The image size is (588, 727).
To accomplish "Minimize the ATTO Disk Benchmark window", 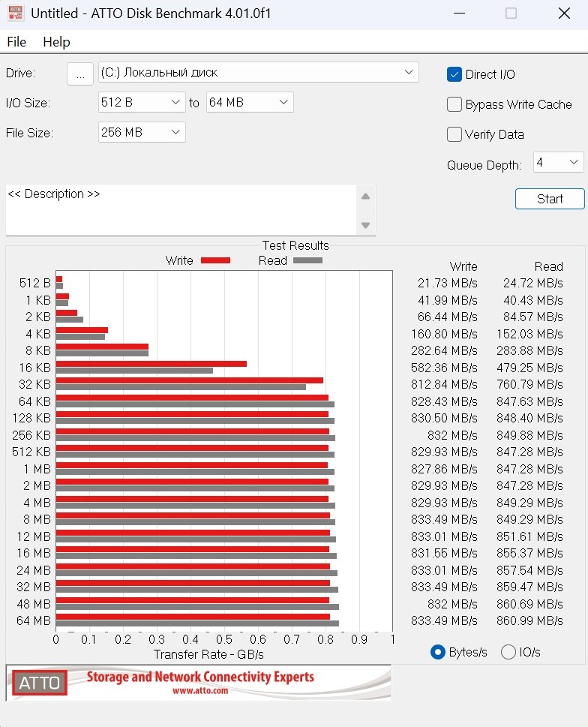I will 459,14.
